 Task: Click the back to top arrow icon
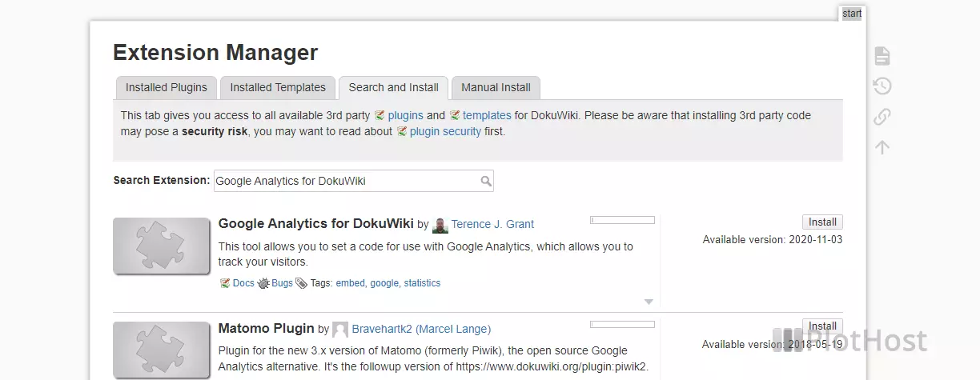882,147
